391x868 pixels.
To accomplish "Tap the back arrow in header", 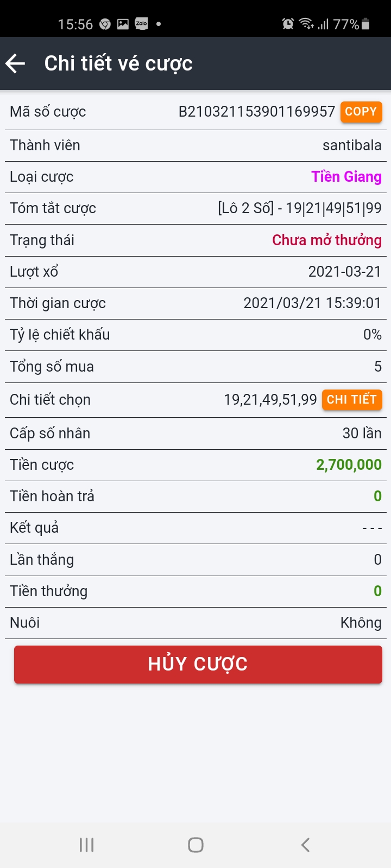I will (16, 63).
